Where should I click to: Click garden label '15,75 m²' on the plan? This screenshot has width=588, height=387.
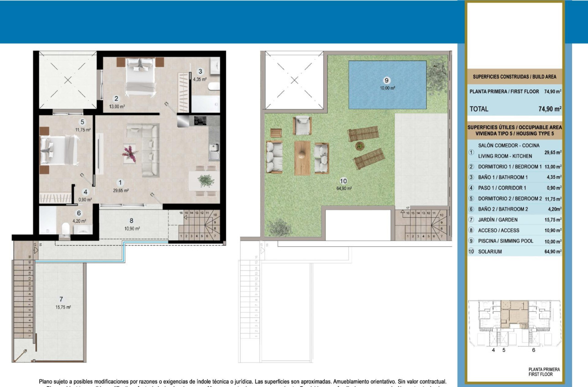coord(62,307)
